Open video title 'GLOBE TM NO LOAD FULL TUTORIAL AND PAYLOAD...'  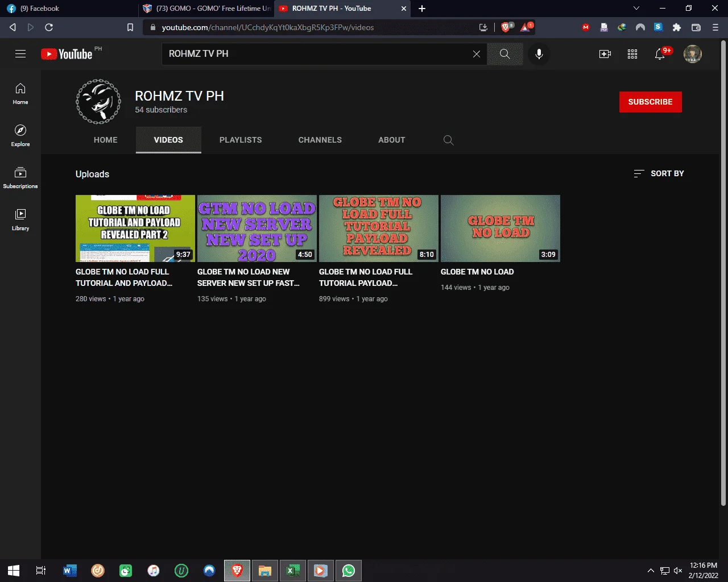(124, 277)
